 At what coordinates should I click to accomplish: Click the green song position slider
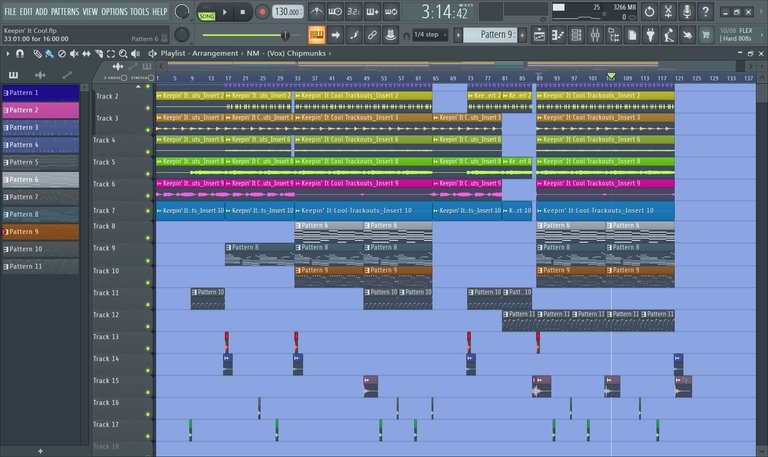tap(246, 35)
